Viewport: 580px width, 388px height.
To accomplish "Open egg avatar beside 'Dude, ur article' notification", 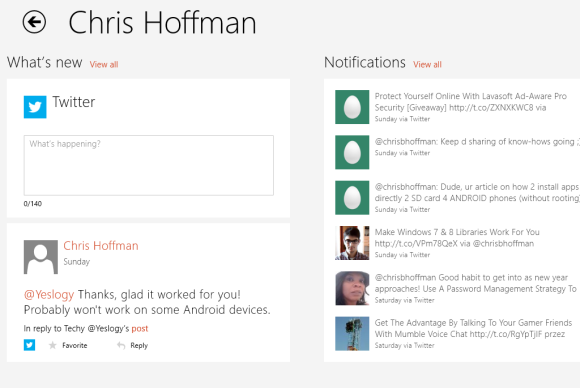I will pyautogui.click(x=352, y=198).
